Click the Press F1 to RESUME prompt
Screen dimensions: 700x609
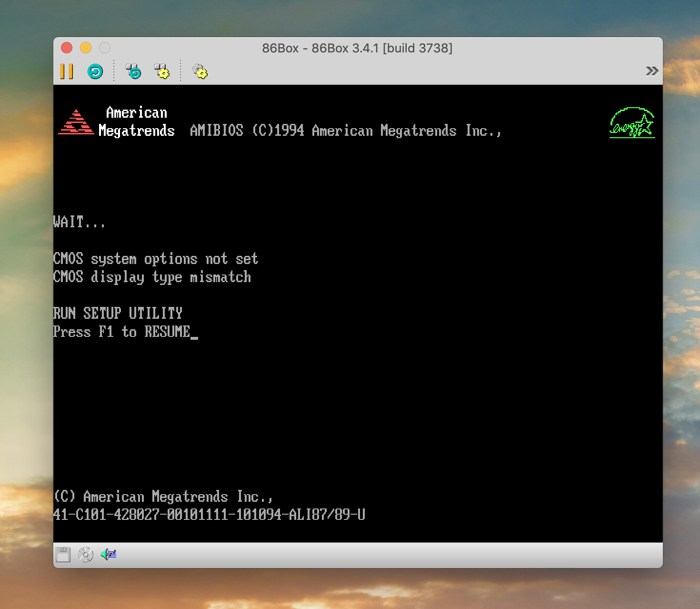click(x=125, y=332)
